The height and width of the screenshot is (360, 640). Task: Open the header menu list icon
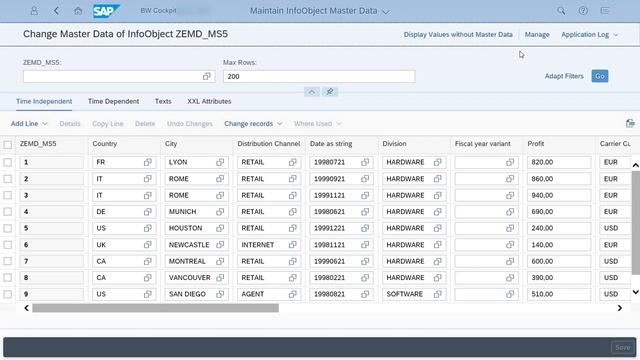click(x=605, y=11)
